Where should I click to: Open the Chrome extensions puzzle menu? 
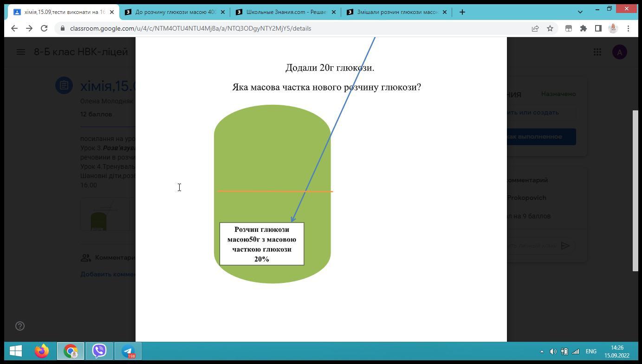(584, 28)
